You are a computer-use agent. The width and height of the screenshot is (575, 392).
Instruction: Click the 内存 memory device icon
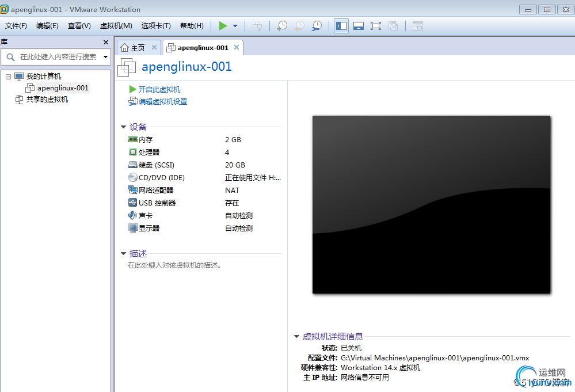pyautogui.click(x=133, y=139)
